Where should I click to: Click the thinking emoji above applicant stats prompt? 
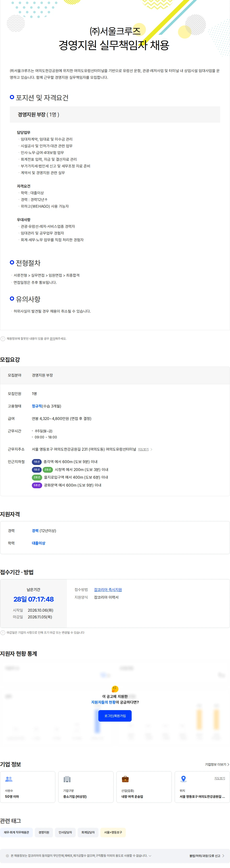coord(115,689)
